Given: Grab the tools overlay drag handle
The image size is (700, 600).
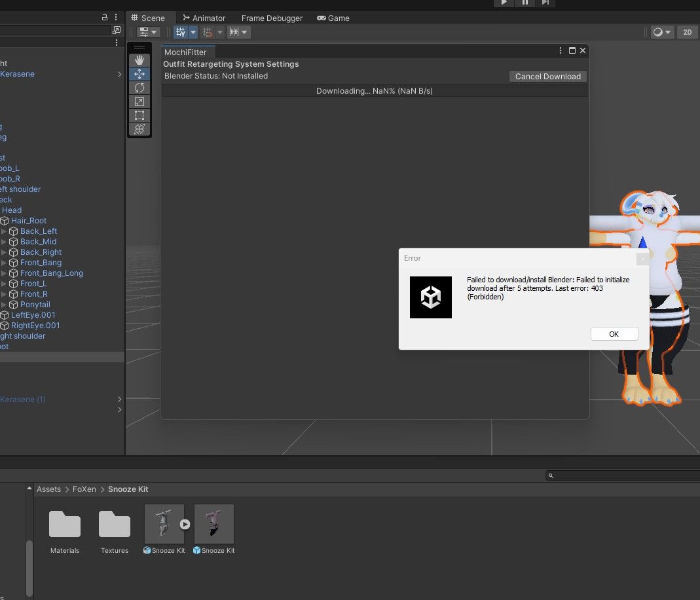Looking at the screenshot, I should [139, 47].
